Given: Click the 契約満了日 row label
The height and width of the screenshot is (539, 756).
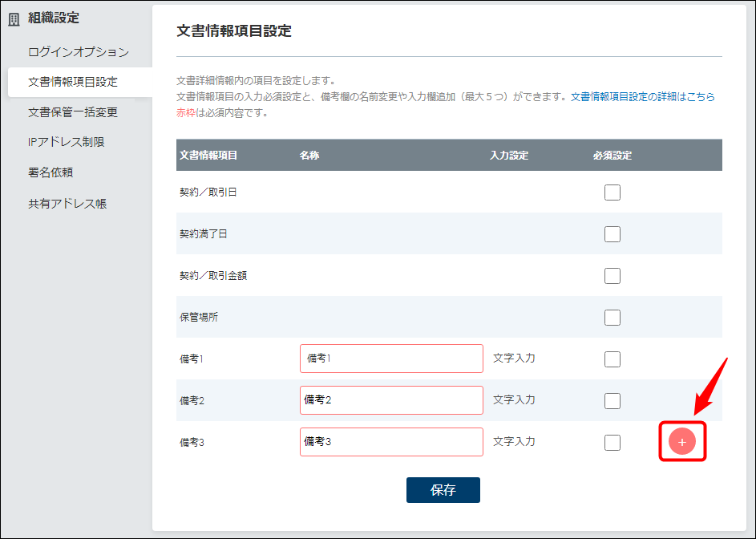Looking at the screenshot, I should click(x=204, y=234).
